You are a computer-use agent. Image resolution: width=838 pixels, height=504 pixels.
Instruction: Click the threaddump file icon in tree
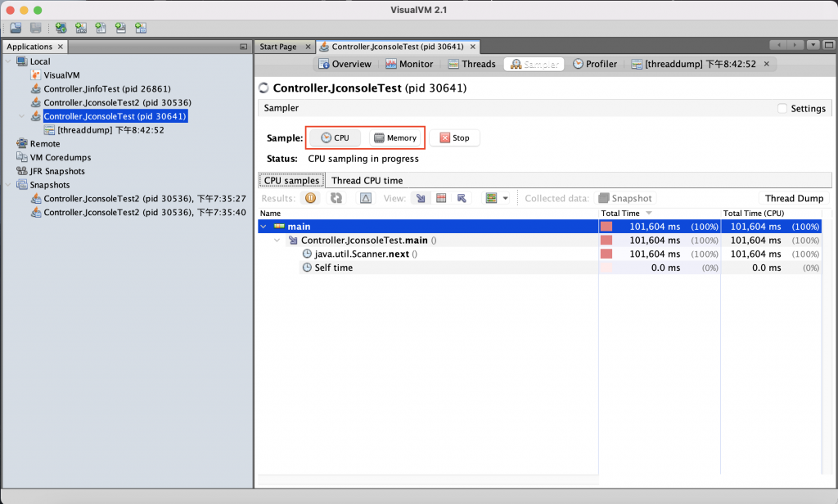[49, 130]
